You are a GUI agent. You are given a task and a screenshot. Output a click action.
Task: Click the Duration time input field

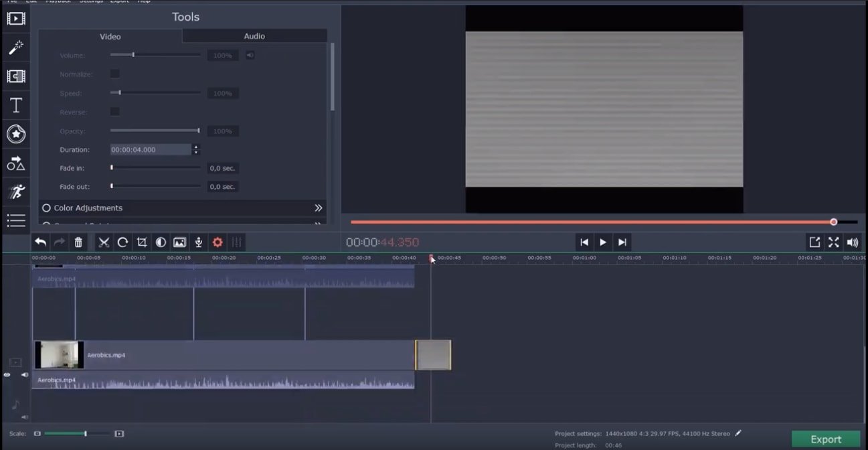pyautogui.click(x=151, y=149)
